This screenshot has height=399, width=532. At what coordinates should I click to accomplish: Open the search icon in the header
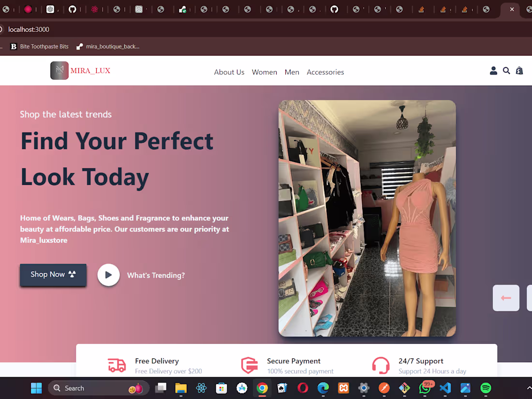click(x=506, y=71)
